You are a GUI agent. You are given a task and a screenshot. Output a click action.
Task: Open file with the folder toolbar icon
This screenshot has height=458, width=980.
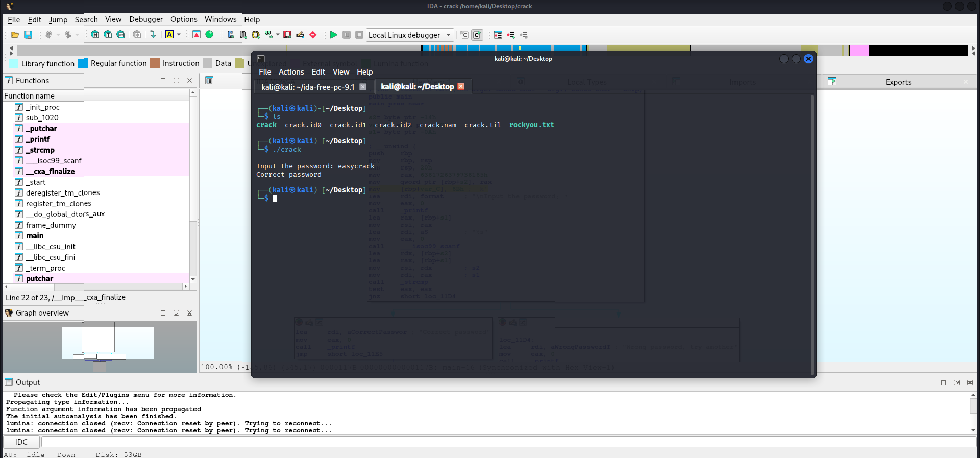click(15, 35)
